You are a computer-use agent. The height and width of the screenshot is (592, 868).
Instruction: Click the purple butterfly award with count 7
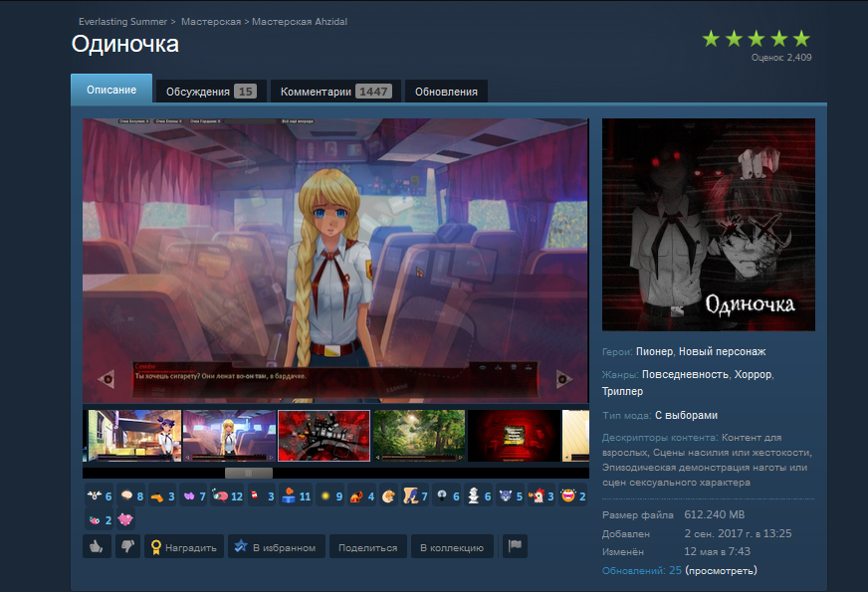pyautogui.click(x=194, y=495)
